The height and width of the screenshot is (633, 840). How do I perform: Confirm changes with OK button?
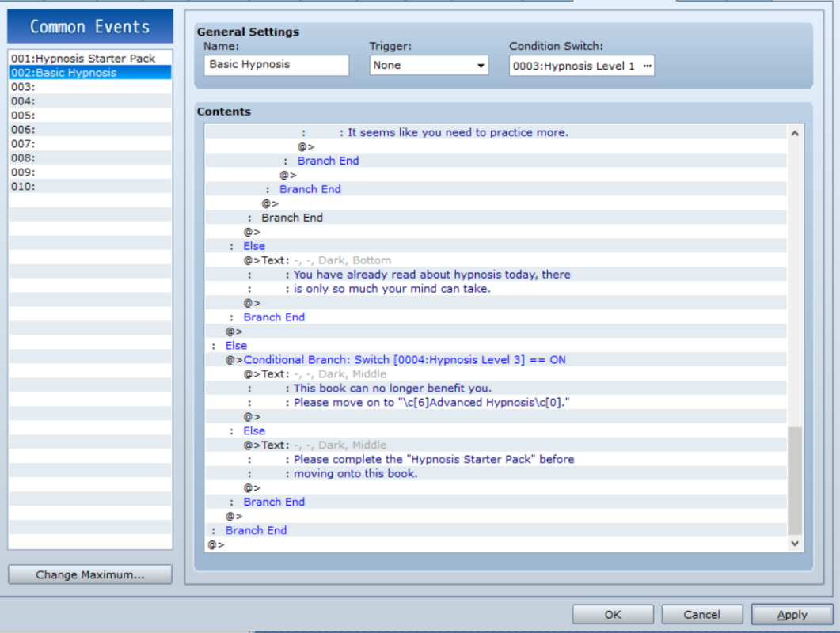613,614
